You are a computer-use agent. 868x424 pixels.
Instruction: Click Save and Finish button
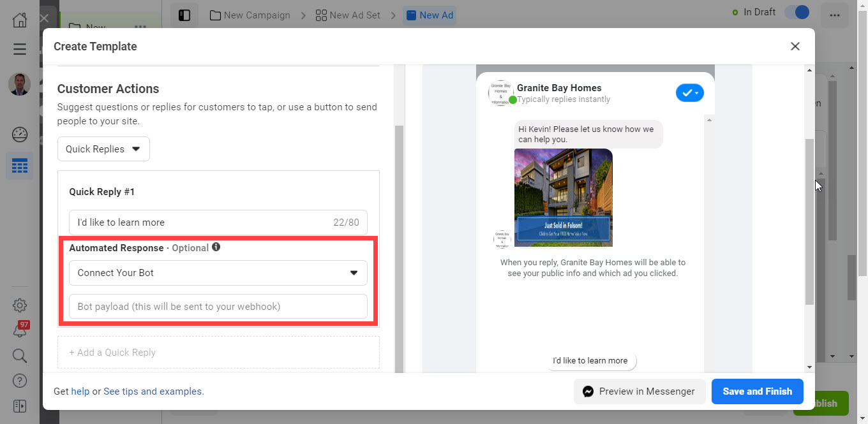coord(757,391)
